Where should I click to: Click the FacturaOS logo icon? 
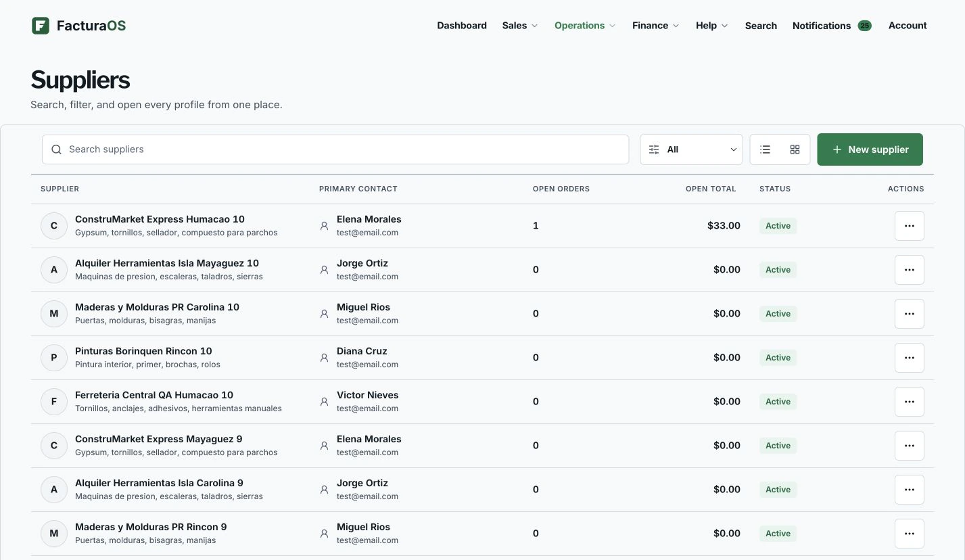point(41,26)
